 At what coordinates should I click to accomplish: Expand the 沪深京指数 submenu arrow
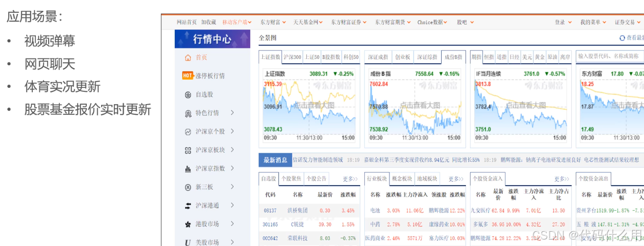pyautogui.click(x=232, y=168)
